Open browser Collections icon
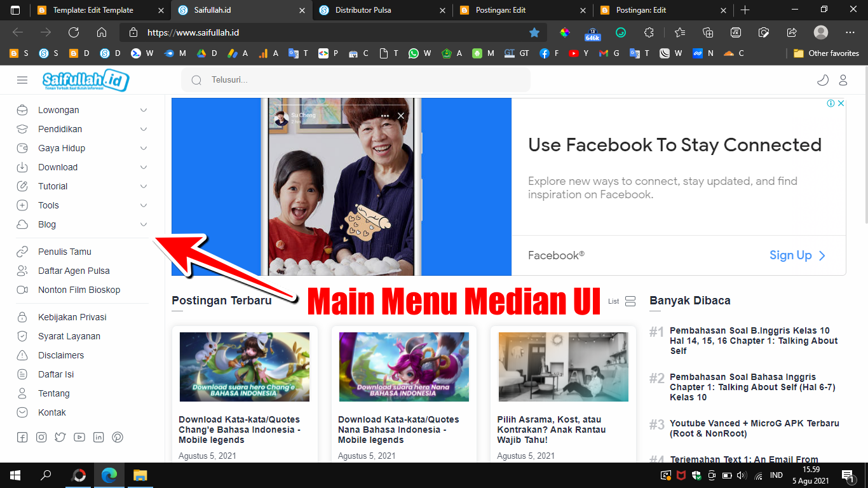 point(708,32)
